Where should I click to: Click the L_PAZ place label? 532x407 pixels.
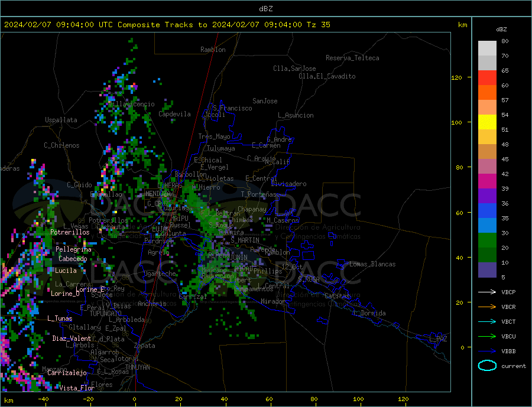[x=438, y=339]
